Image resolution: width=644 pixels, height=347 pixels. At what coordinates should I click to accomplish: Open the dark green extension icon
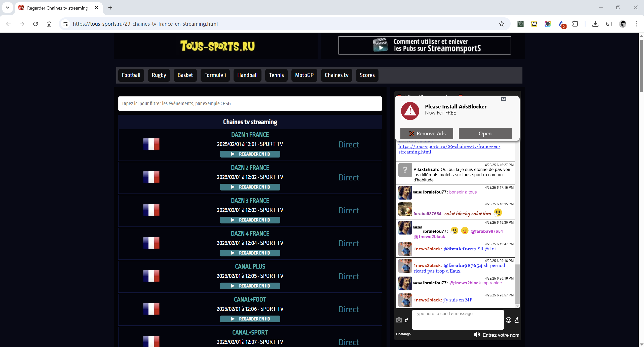click(x=520, y=24)
